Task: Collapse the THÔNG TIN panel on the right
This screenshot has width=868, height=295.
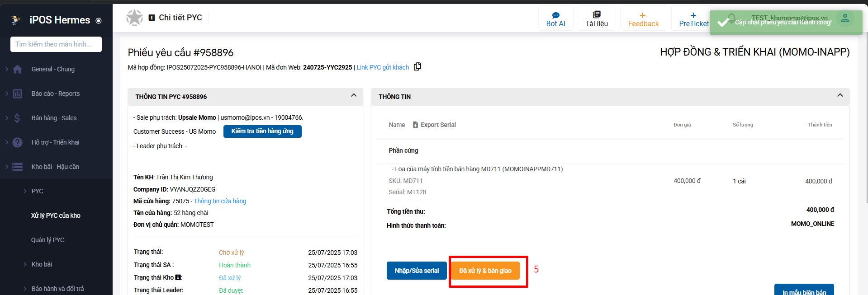Action: click(x=840, y=95)
